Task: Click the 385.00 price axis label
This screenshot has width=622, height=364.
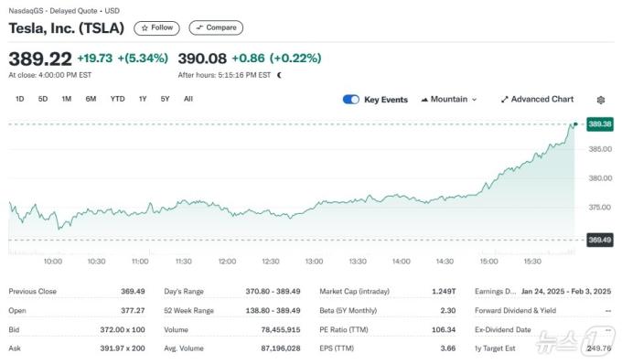Action: 600,149
